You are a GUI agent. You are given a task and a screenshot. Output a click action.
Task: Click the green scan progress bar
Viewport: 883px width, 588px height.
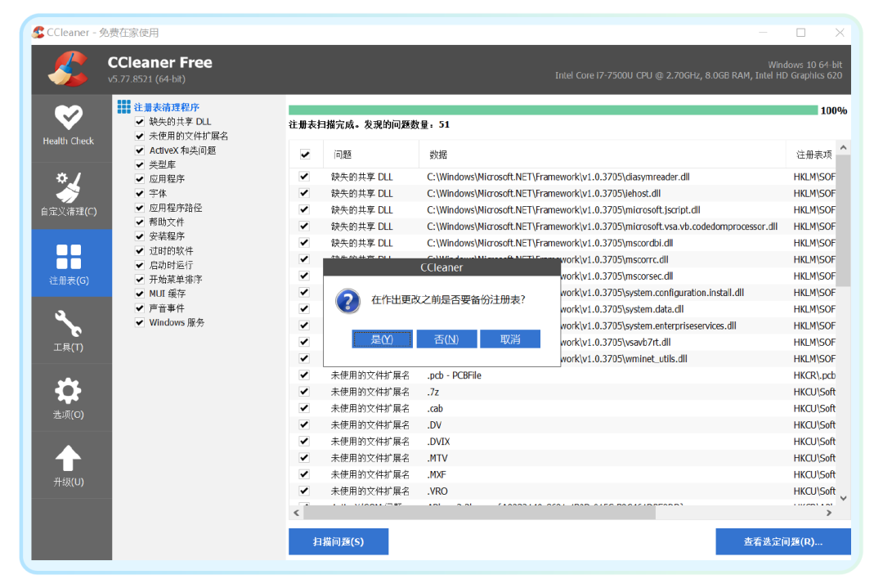553,110
